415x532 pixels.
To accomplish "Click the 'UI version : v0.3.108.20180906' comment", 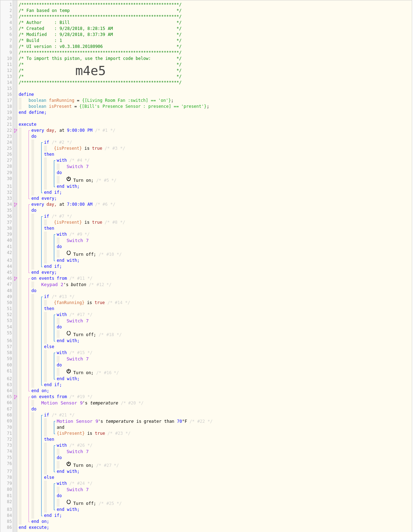I will pyautogui.click(x=100, y=47).
